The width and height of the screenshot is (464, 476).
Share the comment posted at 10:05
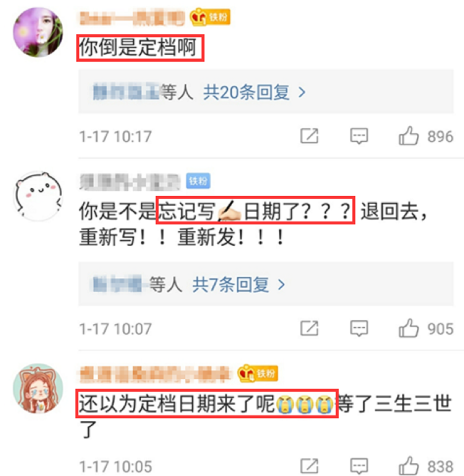(x=309, y=466)
